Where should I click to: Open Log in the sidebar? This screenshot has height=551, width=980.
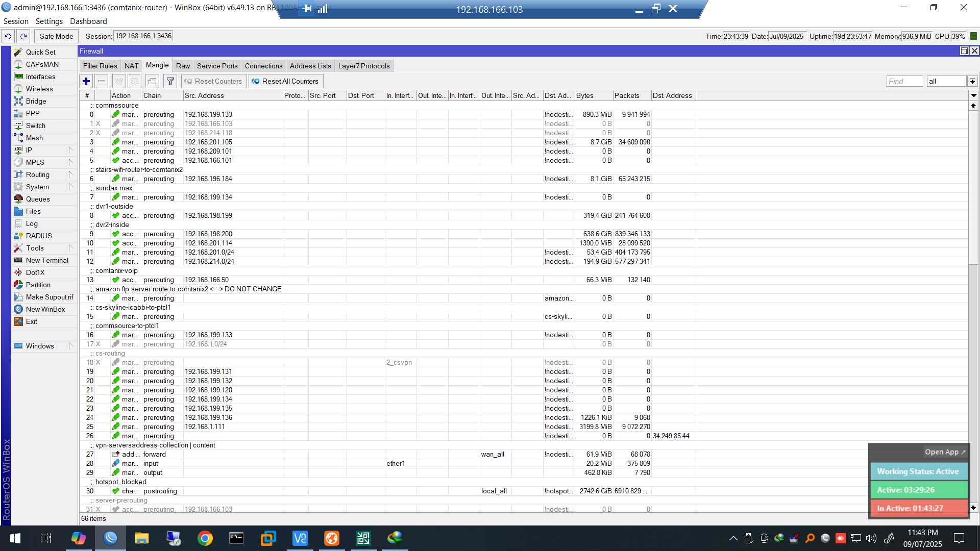point(32,223)
